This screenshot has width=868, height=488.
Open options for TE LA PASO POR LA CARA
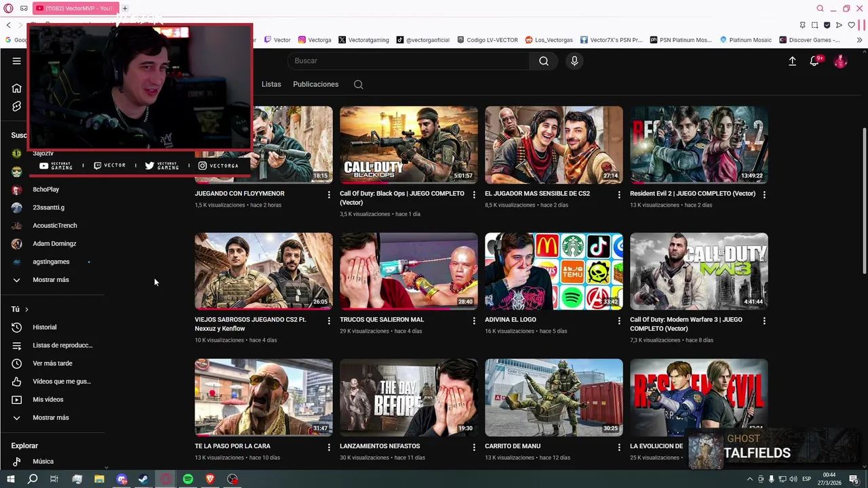click(x=329, y=447)
